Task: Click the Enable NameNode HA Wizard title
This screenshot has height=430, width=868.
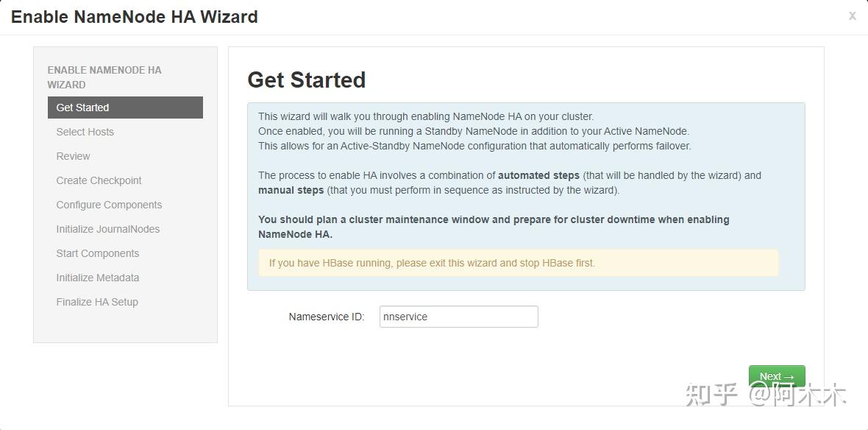Action: [x=135, y=17]
